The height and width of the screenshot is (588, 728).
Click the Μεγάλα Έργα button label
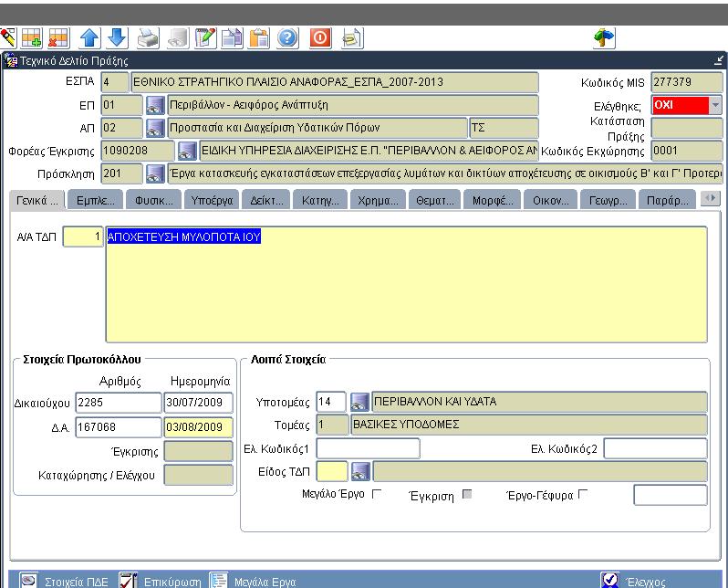point(265,582)
